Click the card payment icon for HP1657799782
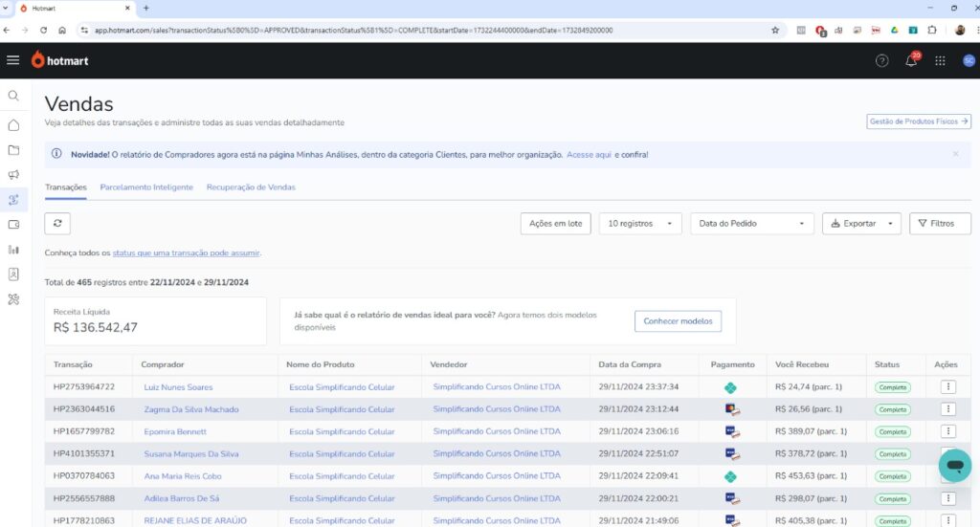Viewport: 980px width, 527px height. 732,431
